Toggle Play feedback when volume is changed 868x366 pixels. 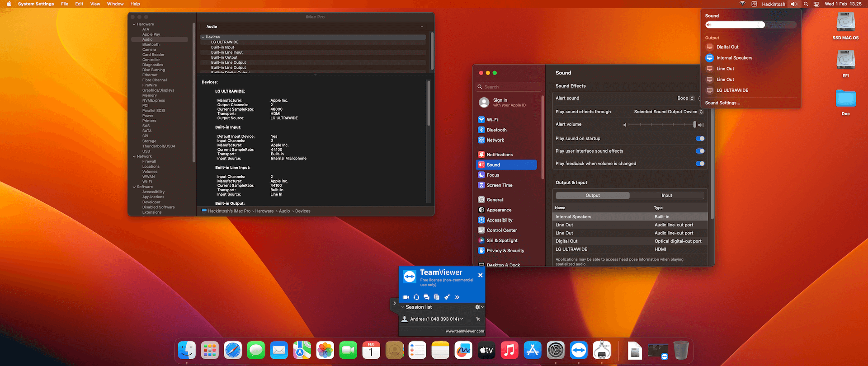(x=700, y=164)
